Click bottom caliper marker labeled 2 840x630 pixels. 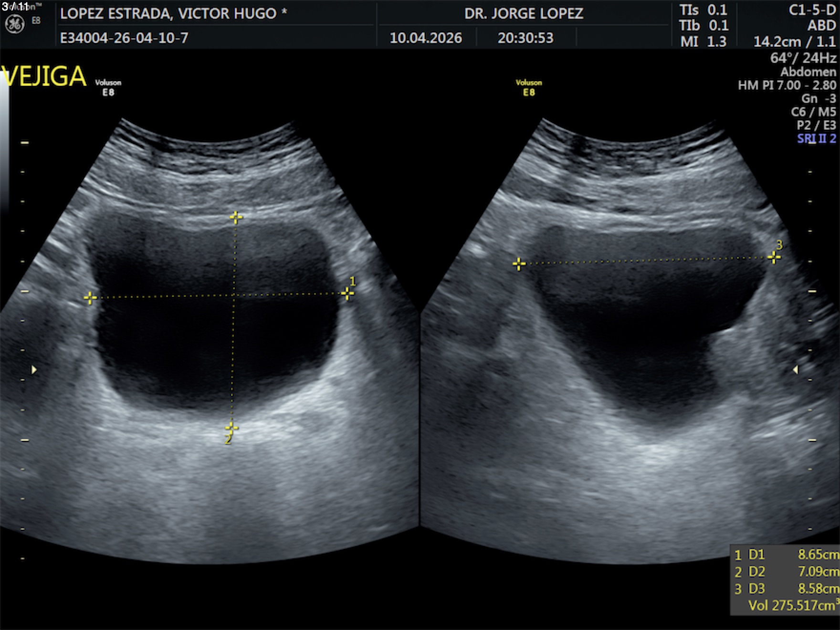[x=231, y=428]
